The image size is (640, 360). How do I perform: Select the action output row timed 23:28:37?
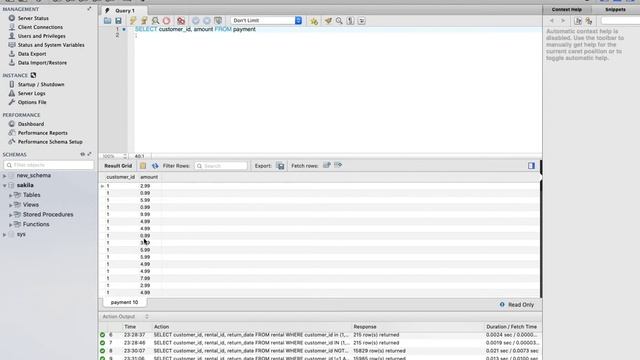coord(320,335)
